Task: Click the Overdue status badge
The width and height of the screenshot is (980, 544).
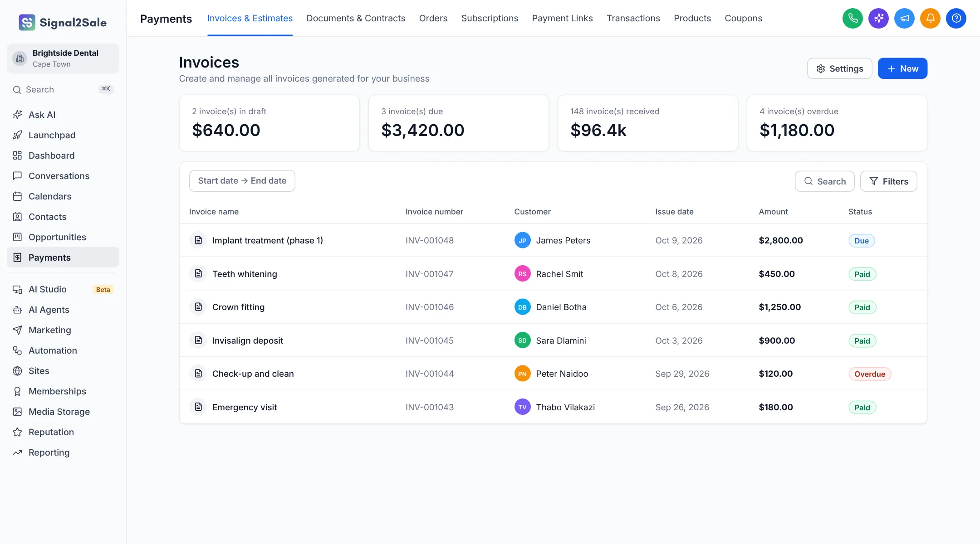Action: point(870,374)
